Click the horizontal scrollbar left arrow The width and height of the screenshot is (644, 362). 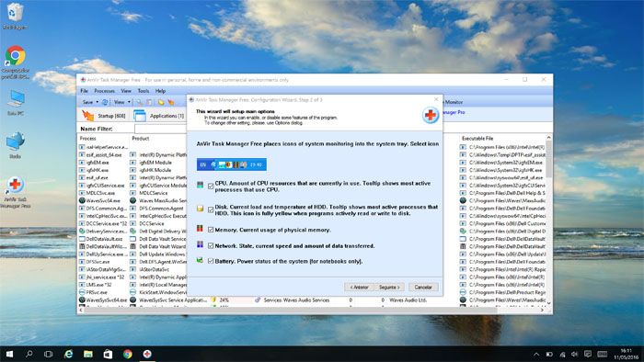(81, 311)
